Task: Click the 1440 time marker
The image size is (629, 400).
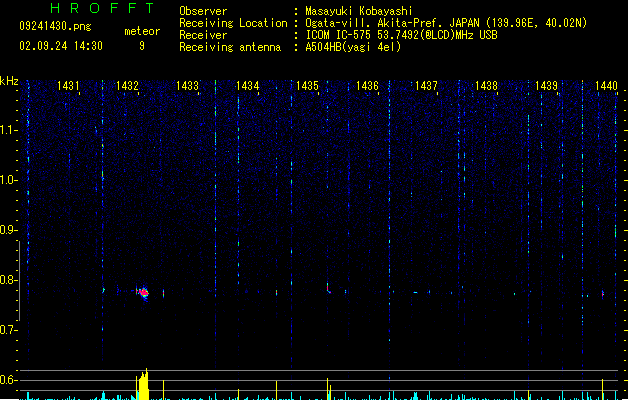Action: (x=606, y=86)
